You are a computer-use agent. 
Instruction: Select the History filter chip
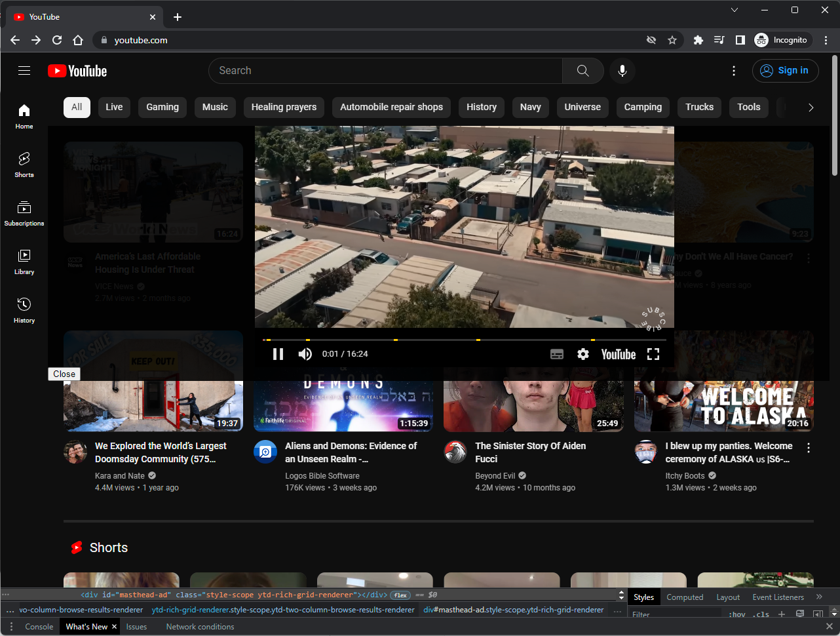point(482,107)
